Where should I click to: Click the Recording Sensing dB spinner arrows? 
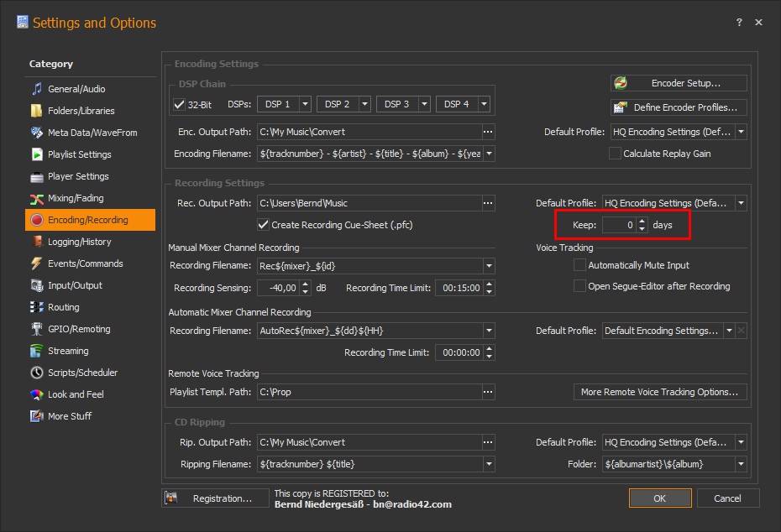pos(306,288)
